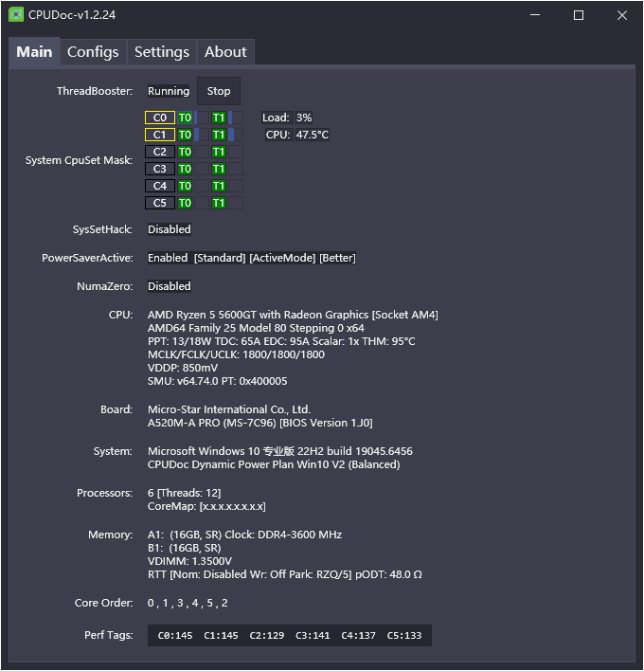644x671 pixels.
Task: Toggle thread T1 of core C1
Action: click(219, 135)
